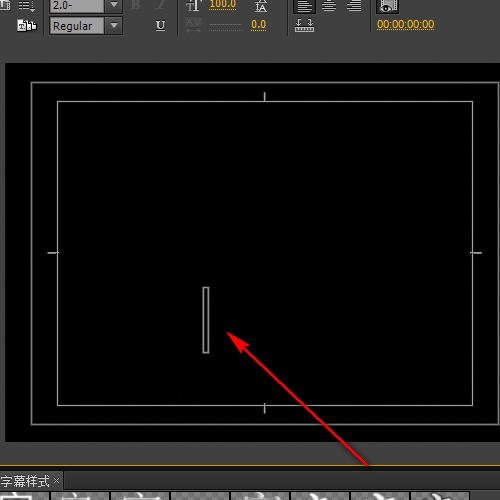Toggle Bold text formatting

click(135, 5)
